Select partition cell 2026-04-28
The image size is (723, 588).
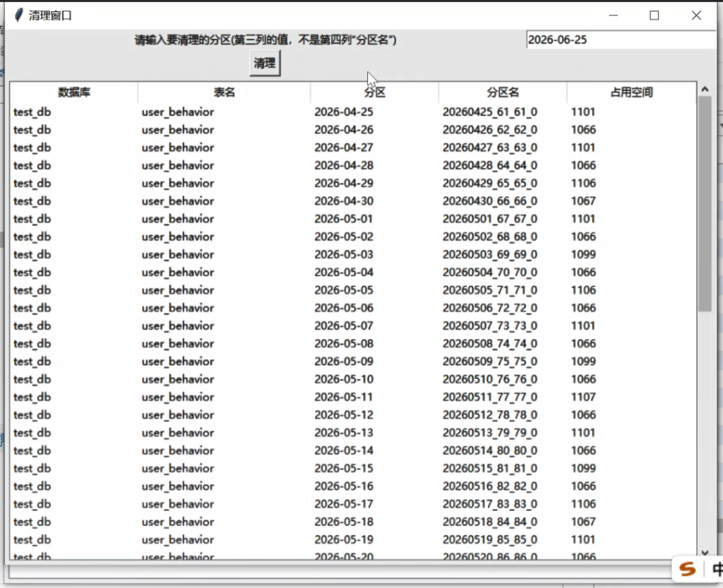click(x=344, y=165)
